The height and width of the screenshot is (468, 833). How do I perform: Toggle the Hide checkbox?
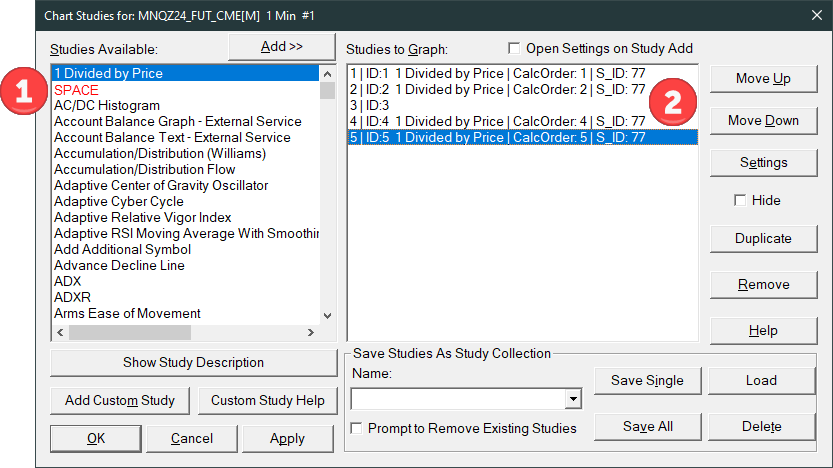pos(741,200)
